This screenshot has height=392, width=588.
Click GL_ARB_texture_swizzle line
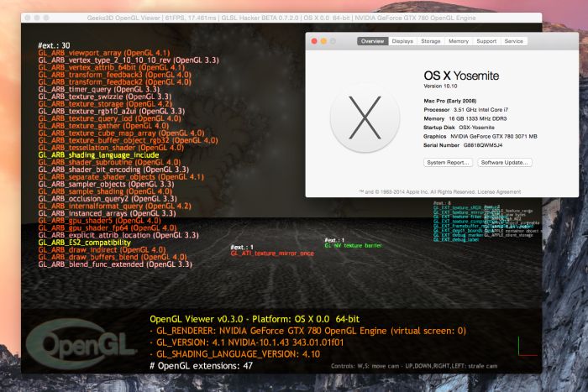105,97
